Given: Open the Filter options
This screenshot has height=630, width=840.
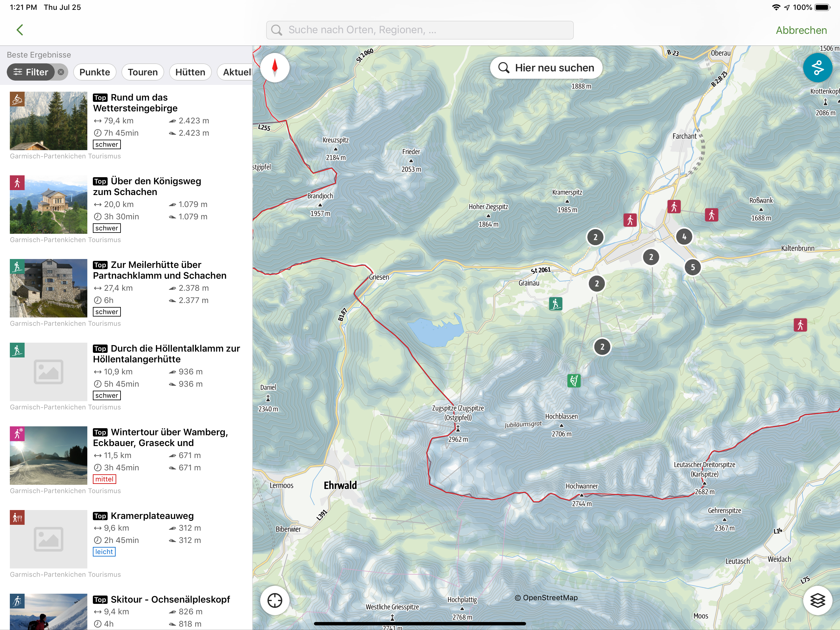Looking at the screenshot, I should [x=31, y=72].
